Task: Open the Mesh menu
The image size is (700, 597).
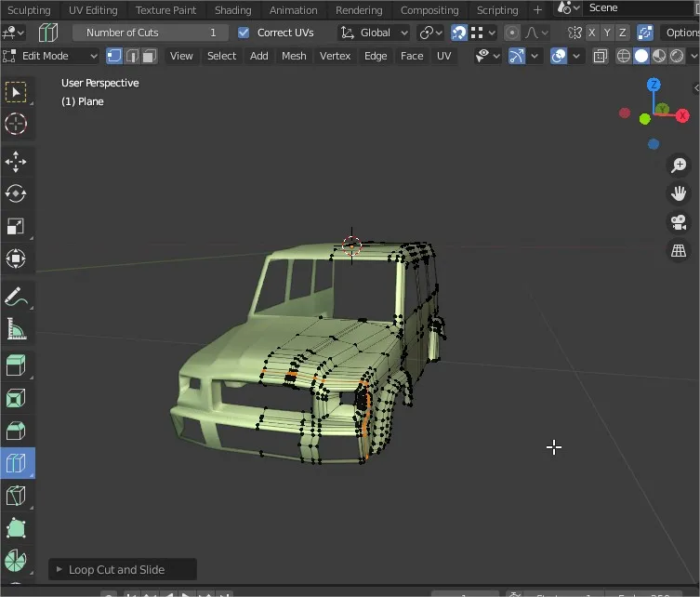Action: 294,57
